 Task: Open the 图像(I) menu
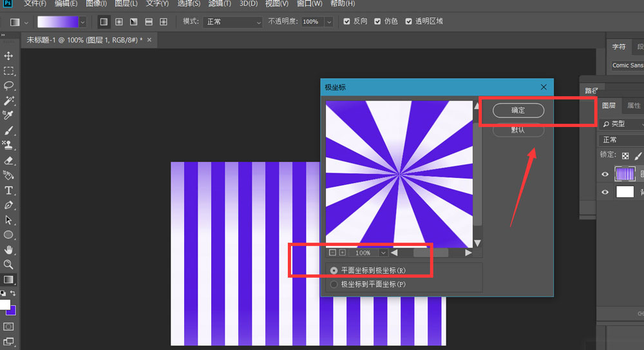point(97,4)
